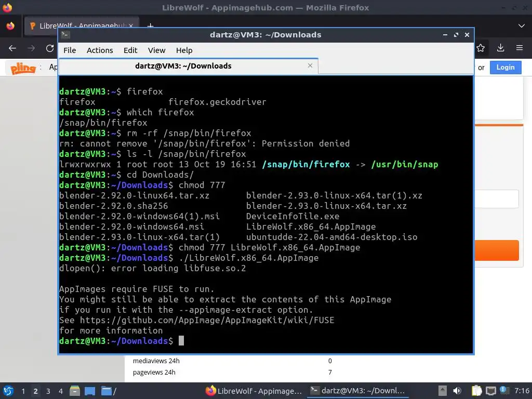Viewport: 532px width, 399px height.
Task: Click the terminal prompt cursor line
Action: (122, 341)
